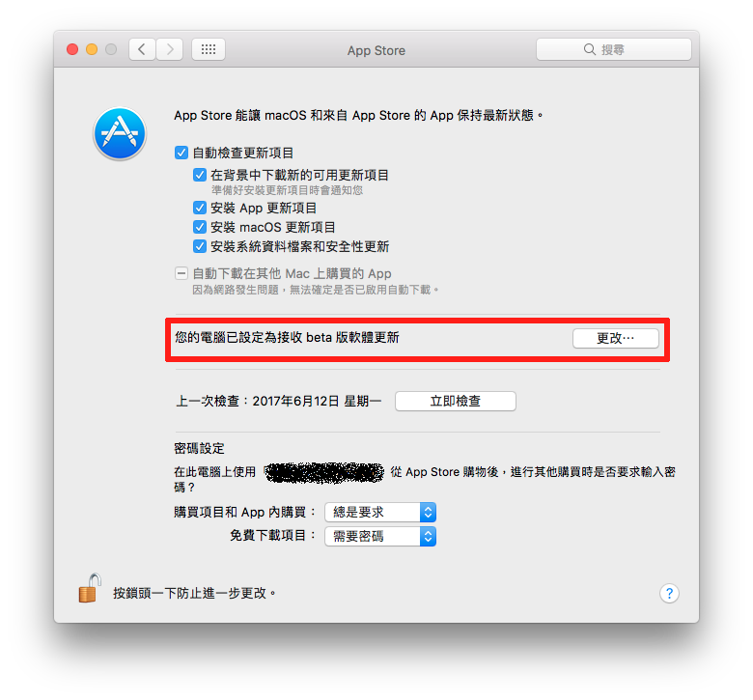The width and height of the screenshot is (753, 700).
Task: Open the 總是要求 purchases dropdown
Action: pyautogui.click(x=380, y=512)
